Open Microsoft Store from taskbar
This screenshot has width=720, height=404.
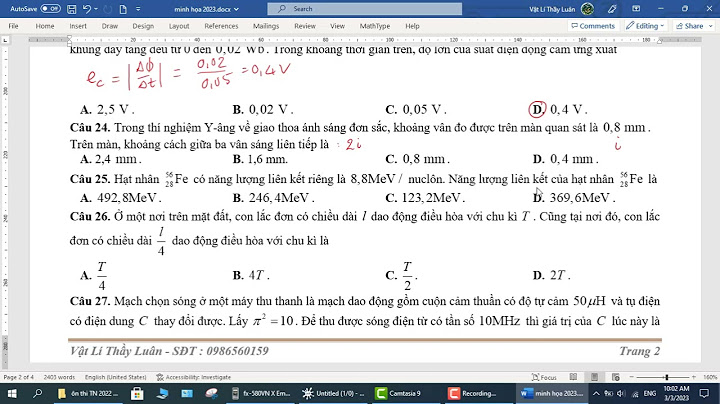pos(137,393)
